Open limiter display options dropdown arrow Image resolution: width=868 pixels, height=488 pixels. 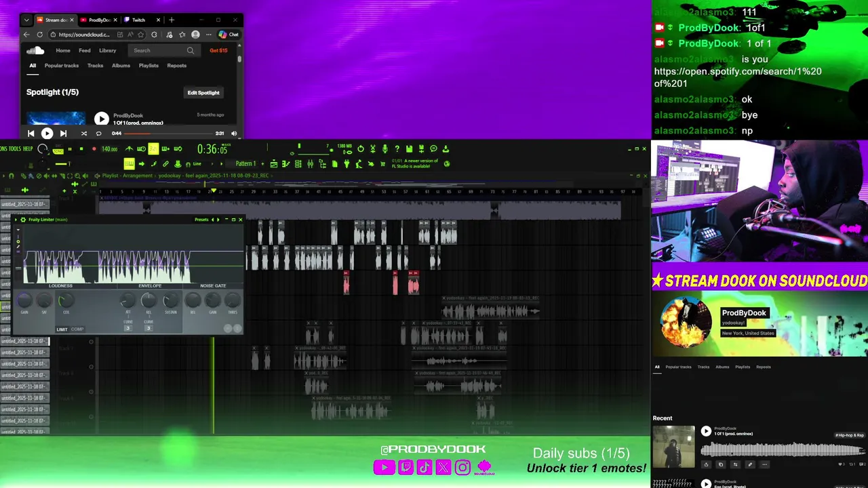pos(18,230)
